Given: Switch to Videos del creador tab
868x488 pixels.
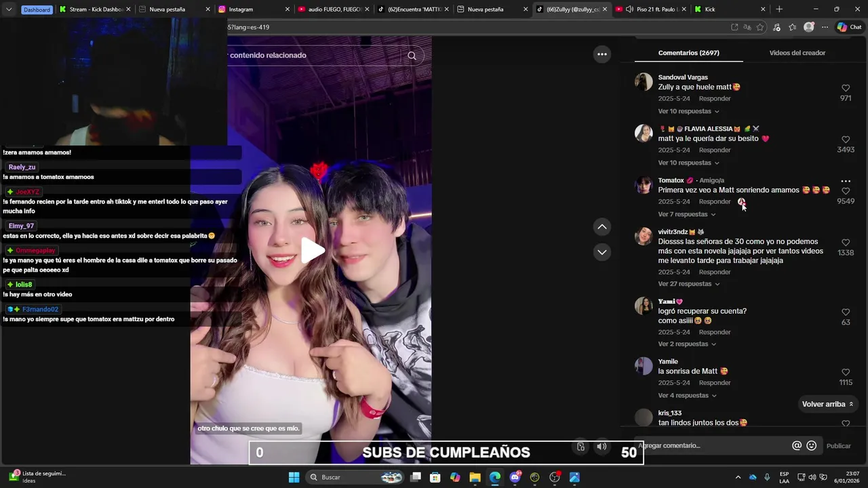Looking at the screenshot, I should coord(797,53).
